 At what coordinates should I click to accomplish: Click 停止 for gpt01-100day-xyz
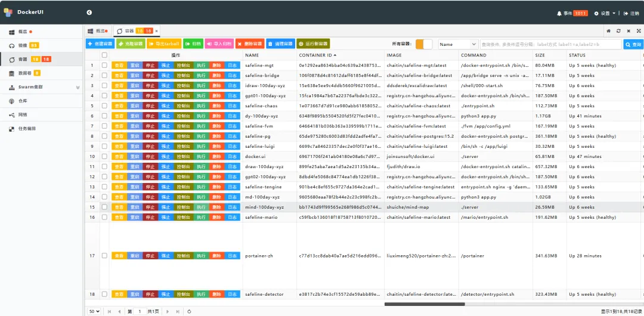(150, 96)
